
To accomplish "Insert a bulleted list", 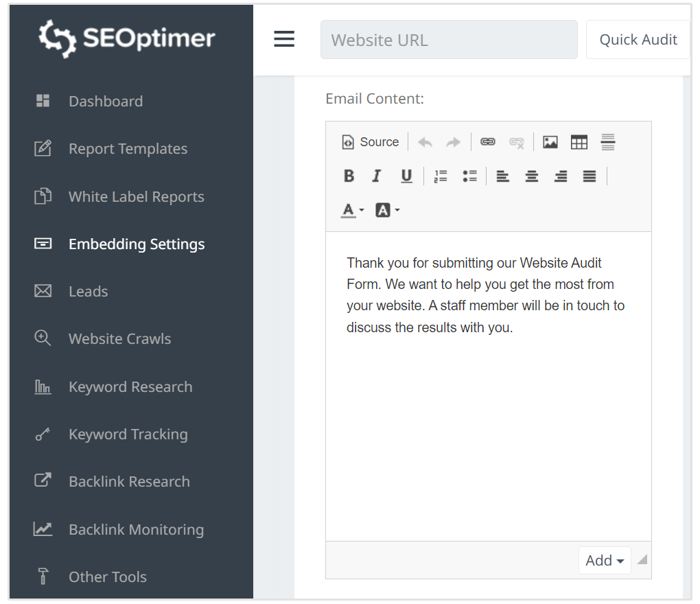I will 469,176.
